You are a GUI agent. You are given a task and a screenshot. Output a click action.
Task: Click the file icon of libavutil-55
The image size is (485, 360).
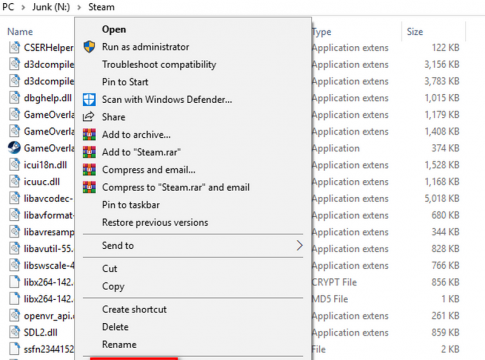[14, 248]
